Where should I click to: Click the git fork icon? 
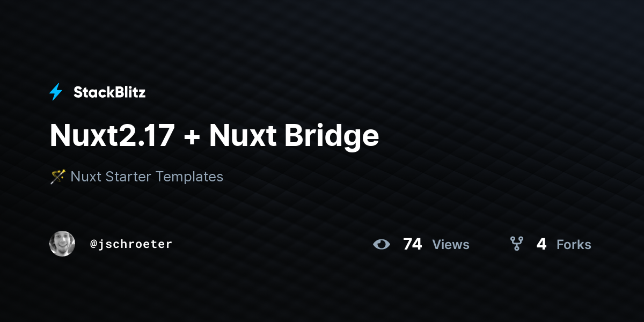pyautogui.click(x=517, y=244)
